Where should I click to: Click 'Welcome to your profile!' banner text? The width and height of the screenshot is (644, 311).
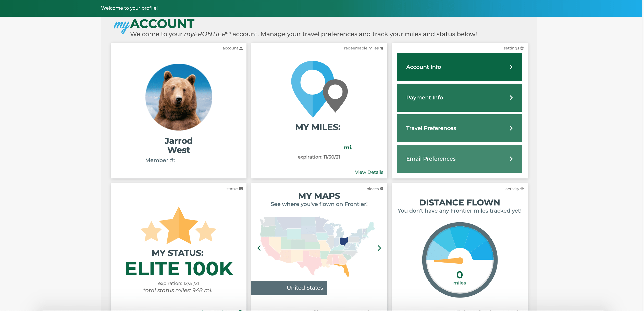click(x=129, y=8)
